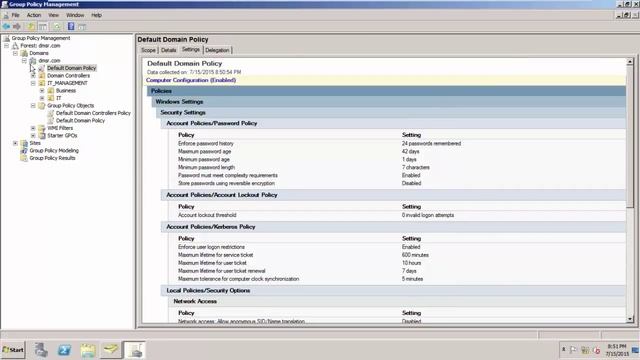640x360 pixels.
Task: Expand the WMI Filters node
Action: click(x=33, y=128)
